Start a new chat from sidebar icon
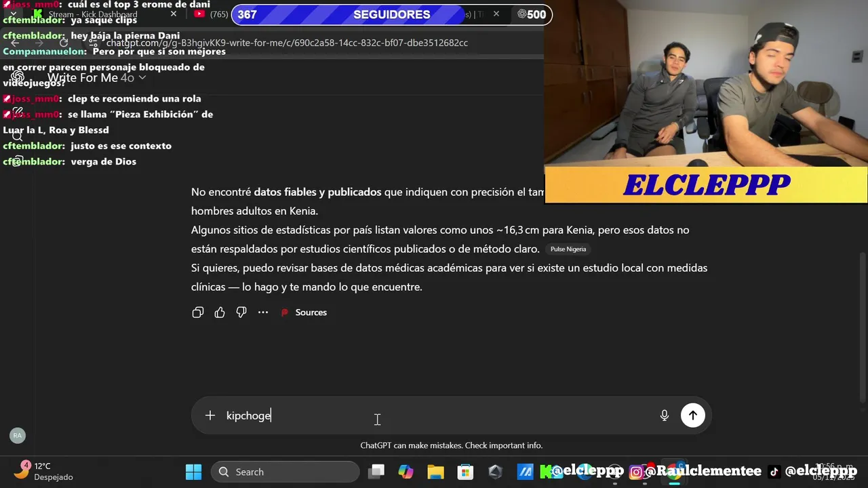Screen dimensions: 868x488 [x=18, y=113]
